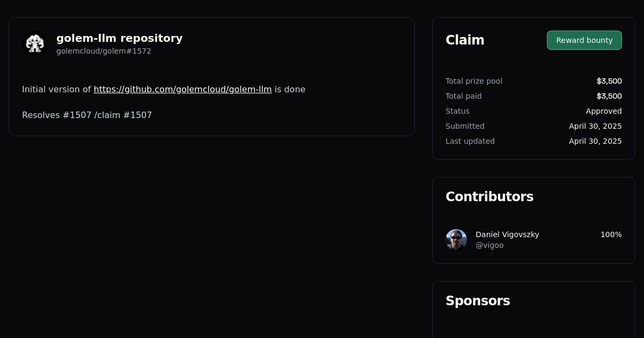Open the golem-llm GitHub repository link

pyautogui.click(x=182, y=89)
